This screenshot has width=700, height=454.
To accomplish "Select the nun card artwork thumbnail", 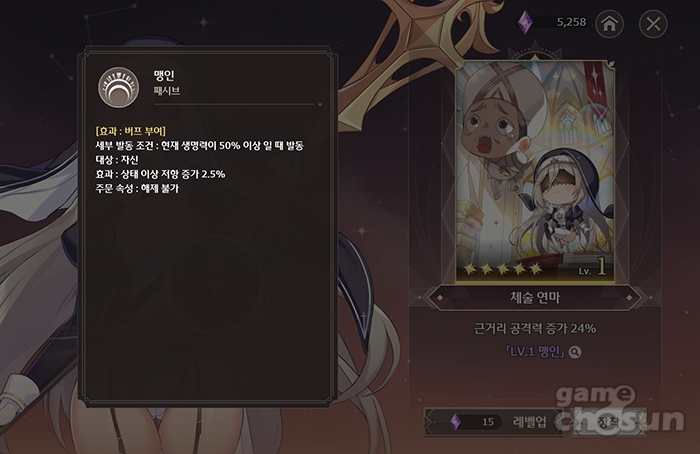I will tap(535, 172).
